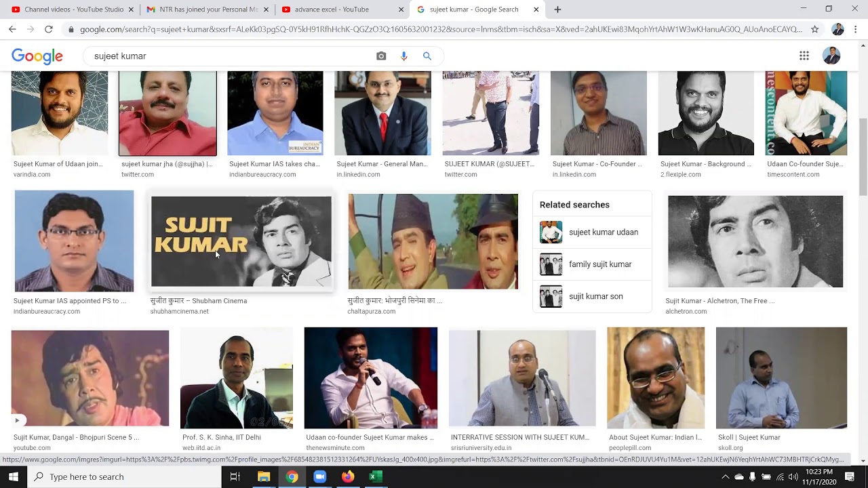This screenshot has width=868, height=488.
Task: Open the Chrome three-dot menu
Action: pyautogui.click(x=856, y=29)
